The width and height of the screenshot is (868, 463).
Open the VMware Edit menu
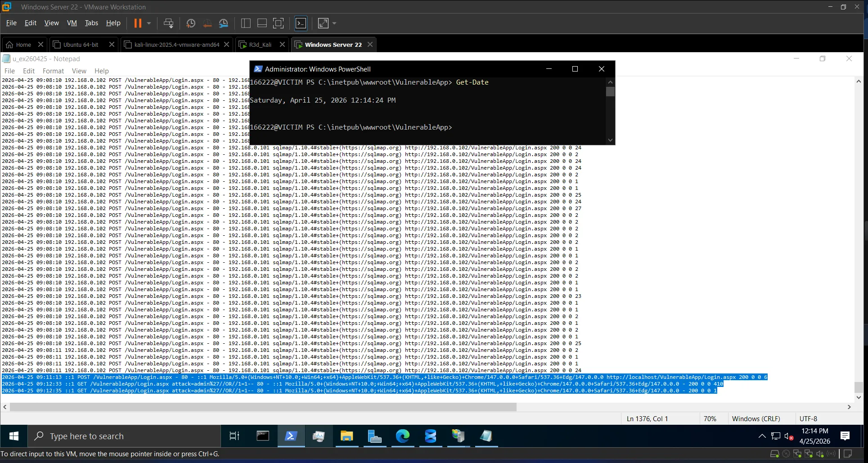[x=31, y=23]
